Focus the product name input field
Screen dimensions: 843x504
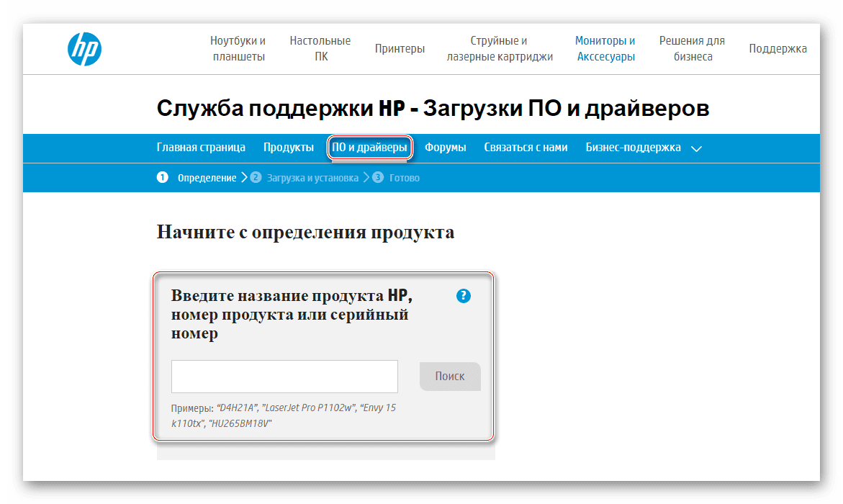[284, 377]
